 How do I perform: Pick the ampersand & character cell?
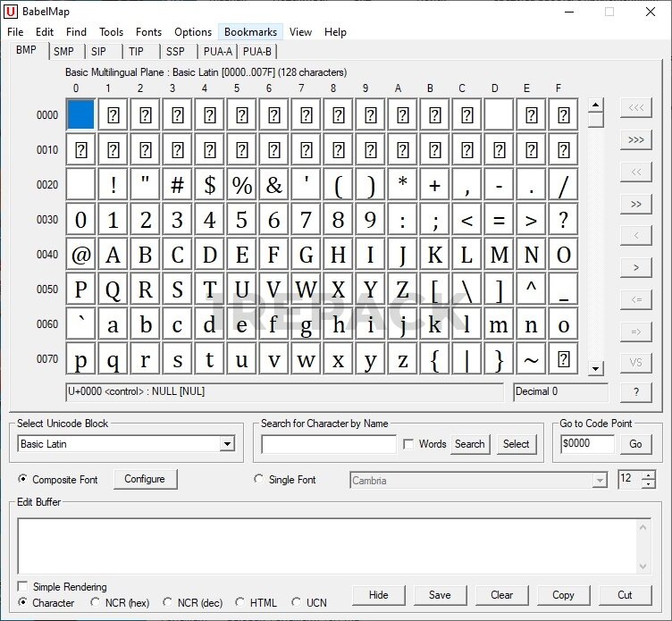(x=274, y=185)
